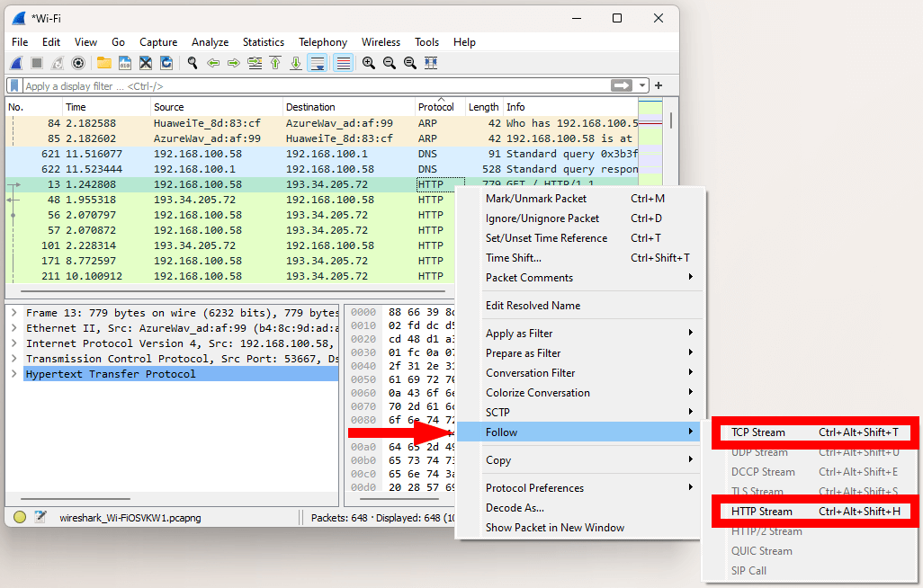
Task: Click the packet details pane horizontal scrollbar
Action: pos(76,498)
